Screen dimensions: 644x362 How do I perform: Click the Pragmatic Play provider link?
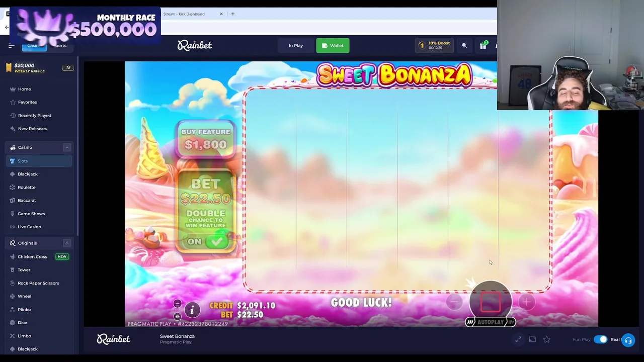tap(176, 342)
